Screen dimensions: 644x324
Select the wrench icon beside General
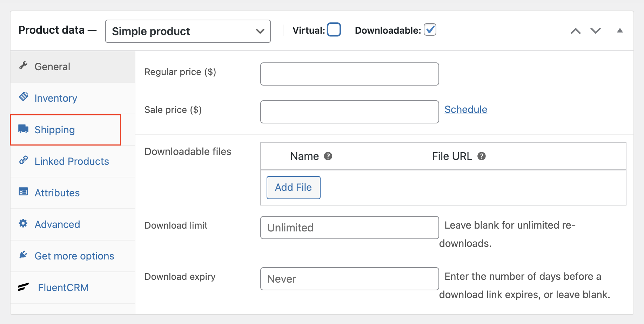pyautogui.click(x=23, y=66)
